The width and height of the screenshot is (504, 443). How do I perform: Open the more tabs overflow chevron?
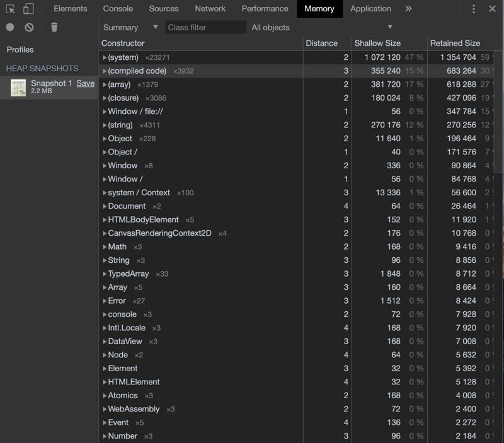click(x=408, y=9)
